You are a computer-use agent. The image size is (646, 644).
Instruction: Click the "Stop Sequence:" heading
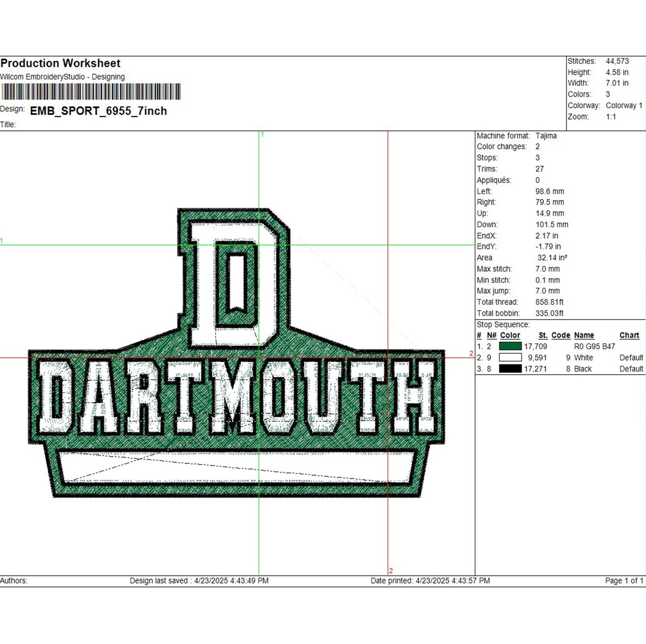pos(503,324)
